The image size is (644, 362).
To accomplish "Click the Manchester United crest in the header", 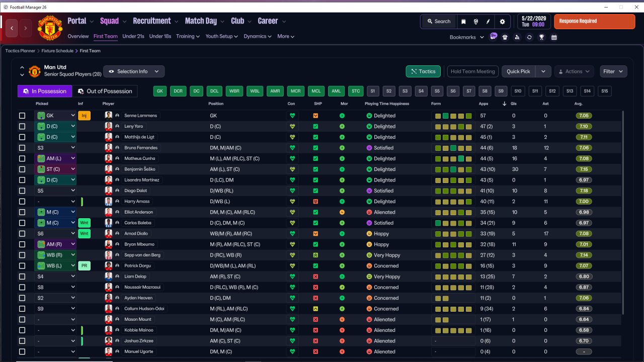I will pos(50,28).
